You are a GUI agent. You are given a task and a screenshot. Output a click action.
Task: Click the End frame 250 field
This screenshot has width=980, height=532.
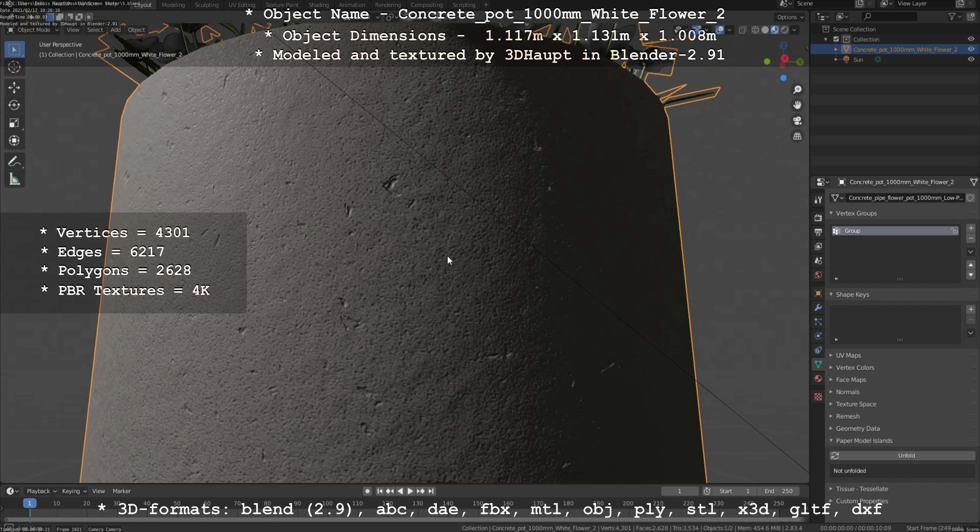click(778, 491)
